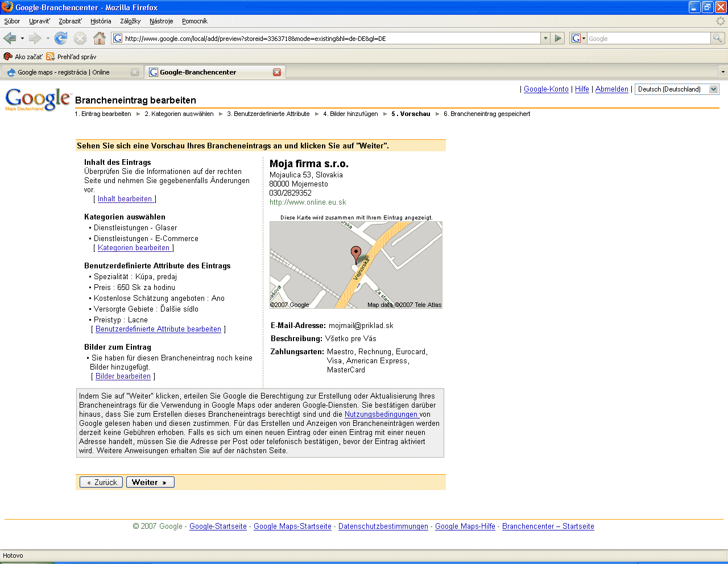The image size is (728, 564).
Task: Click the mojmail@priklad.sk email text
Action: click(361, 326)
